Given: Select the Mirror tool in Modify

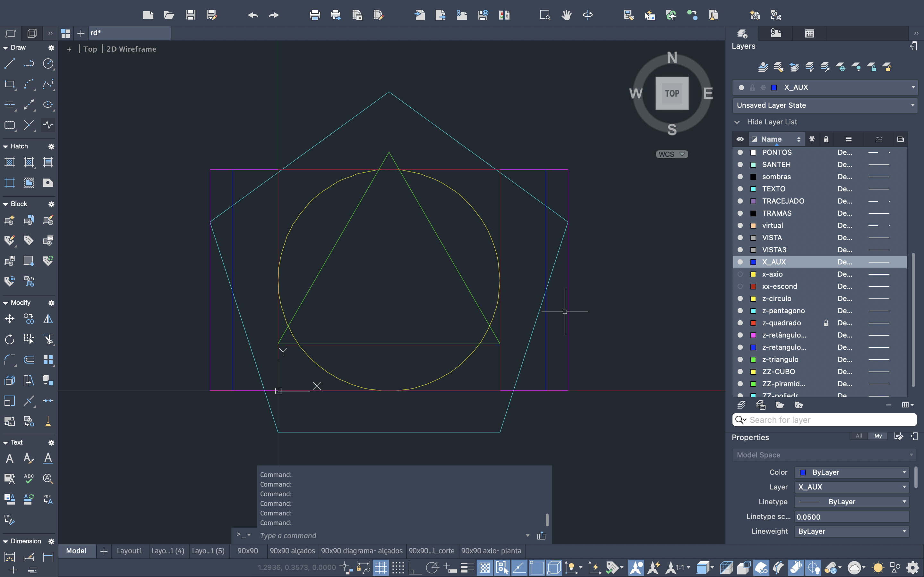Looking at the screenshot, I should coord(48,319).
